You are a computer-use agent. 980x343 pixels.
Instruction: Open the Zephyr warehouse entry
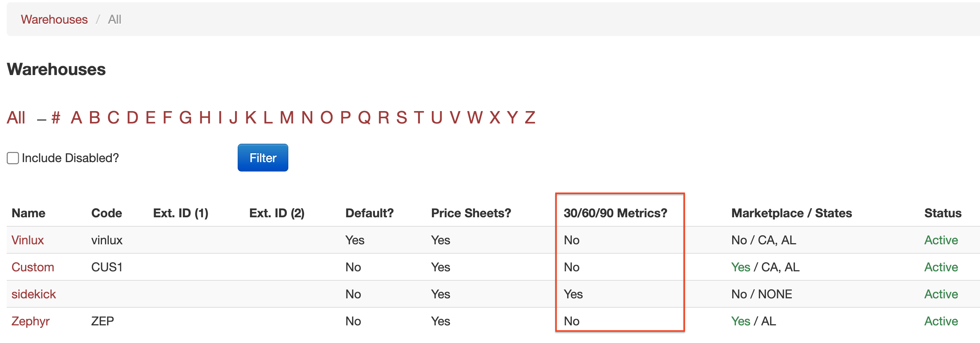[30, 321]
